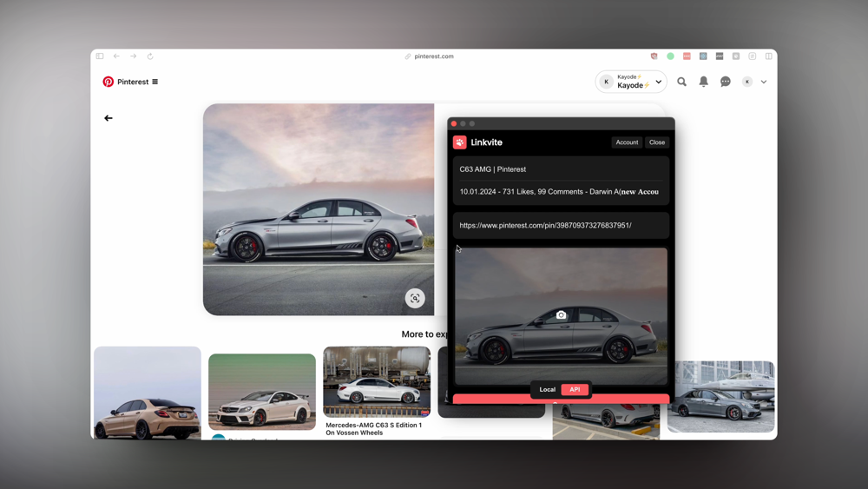Image resolution: width=868 pixels, height=489 pixels.
Task: Click the Linkvite paw logo
Action: (459, 142)
